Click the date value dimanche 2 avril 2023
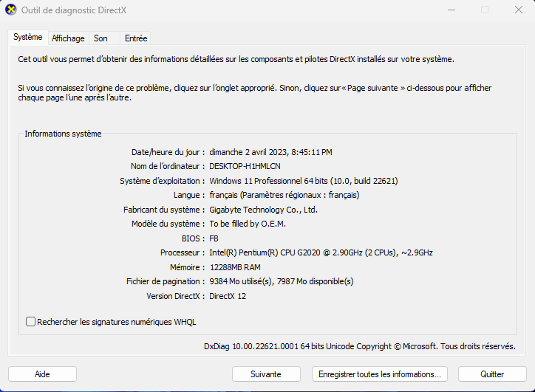The width and height of the screenshot is (535, 392). click(270, 152)
